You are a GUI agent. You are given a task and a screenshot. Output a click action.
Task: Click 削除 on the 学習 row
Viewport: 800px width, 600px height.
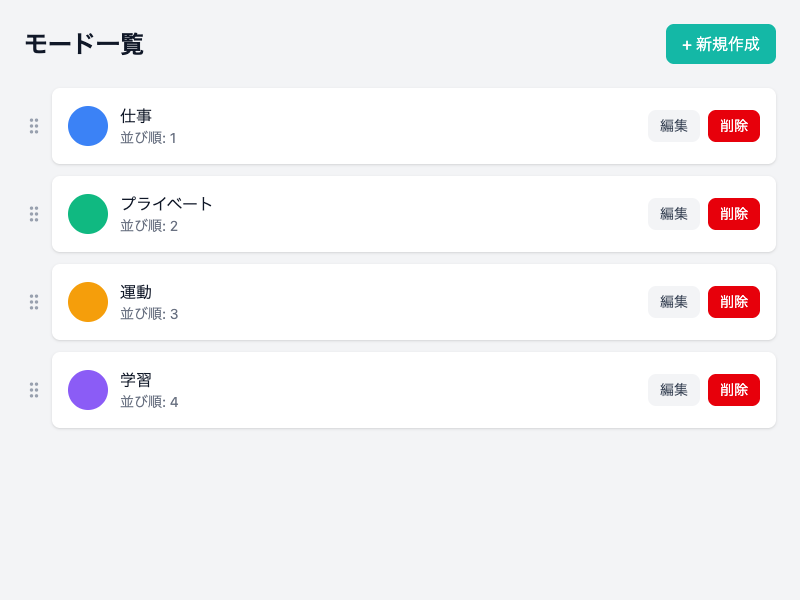[x=733, y=390]
